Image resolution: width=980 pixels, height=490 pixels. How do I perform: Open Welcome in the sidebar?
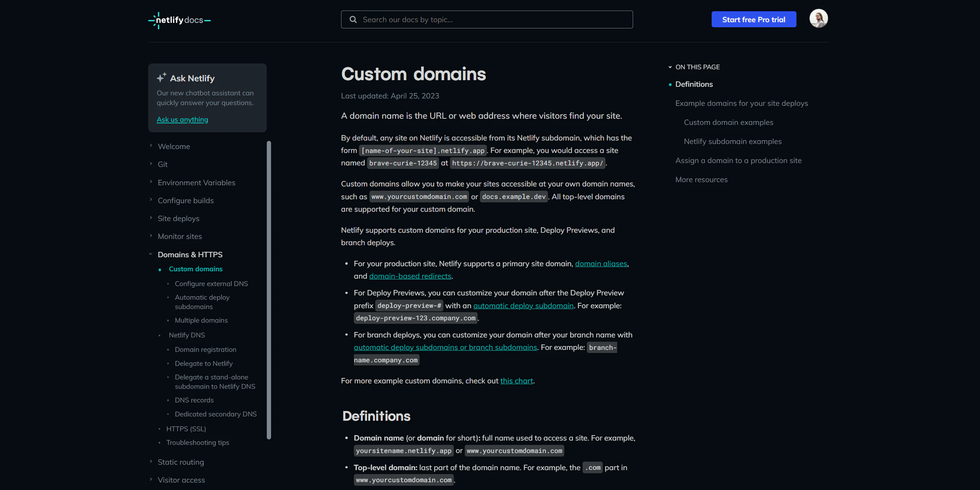[x=174, y=146]
